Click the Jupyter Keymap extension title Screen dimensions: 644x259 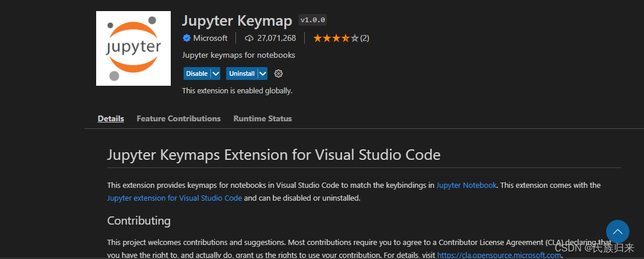[x=237, y=20]
